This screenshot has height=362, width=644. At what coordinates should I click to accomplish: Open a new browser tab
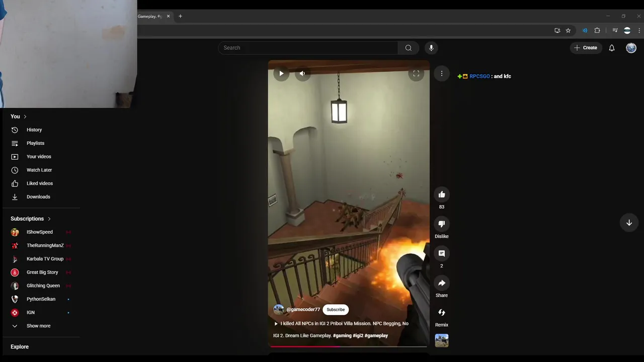180,16
